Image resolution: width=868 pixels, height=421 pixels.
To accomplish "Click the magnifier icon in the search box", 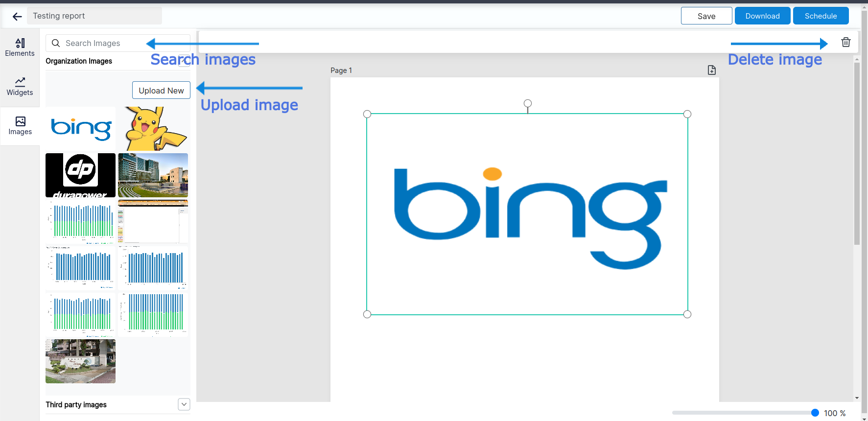I will click(x=56, y=43).
